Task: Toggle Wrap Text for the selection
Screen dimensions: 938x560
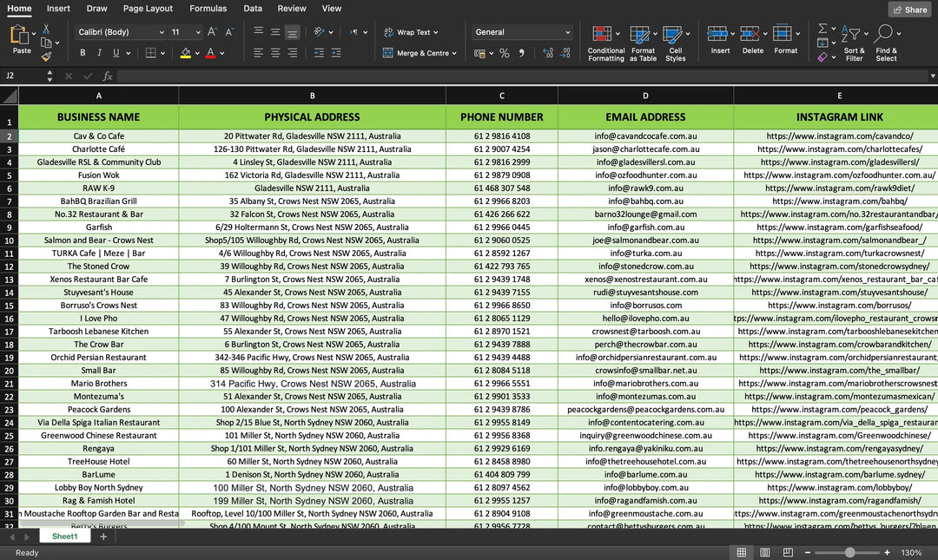Action: pyautogui.click(x=408, y=32)
